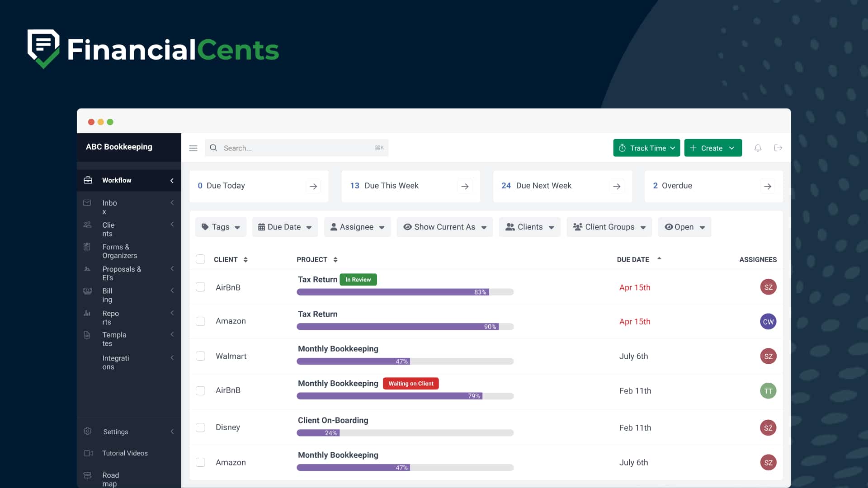Click the search magnifier icon
This screenshot has height=488, width=868.
[213, 148]
